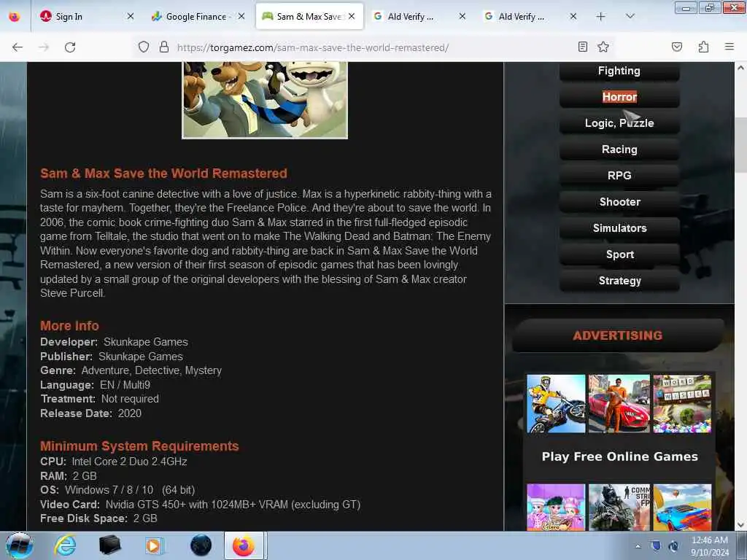Open the Horror category
The image size is (747, 560).
pyautogui.click(x=619, y=97)
